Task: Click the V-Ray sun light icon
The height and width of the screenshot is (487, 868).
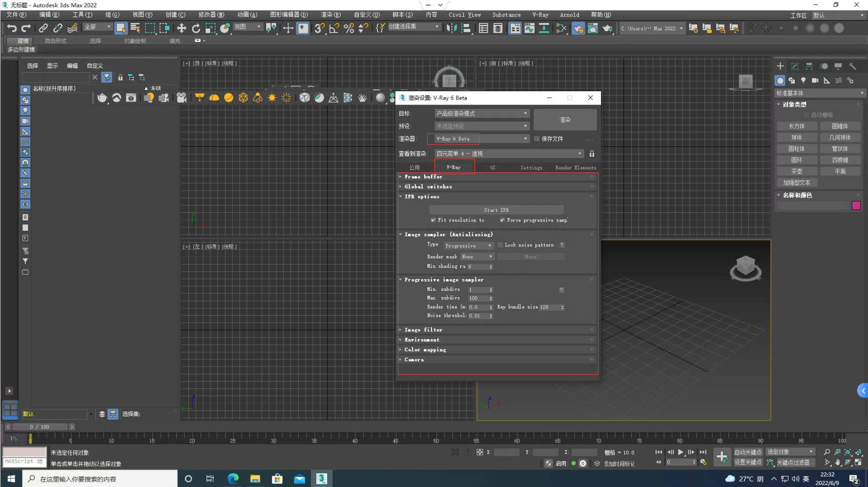Action: pos(272,98)
